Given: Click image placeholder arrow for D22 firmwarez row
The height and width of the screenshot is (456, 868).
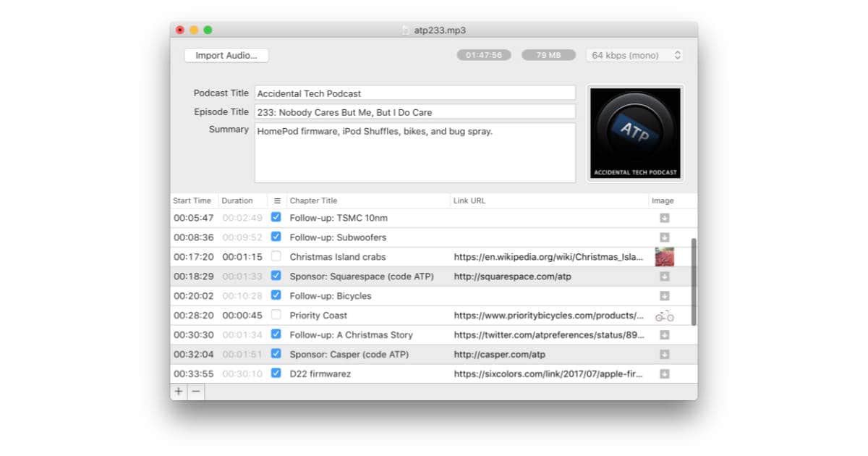Looking at the screenshot, I should (x=664, y=374).
